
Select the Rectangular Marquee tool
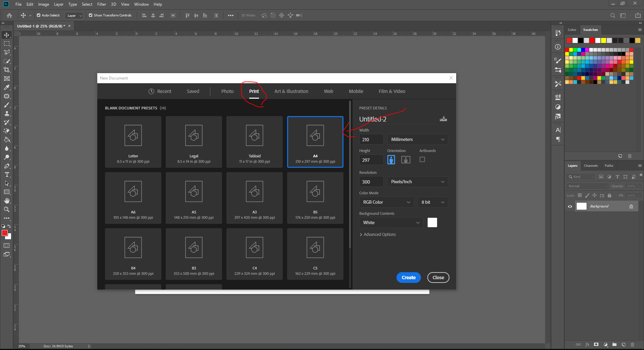(7, 44)
